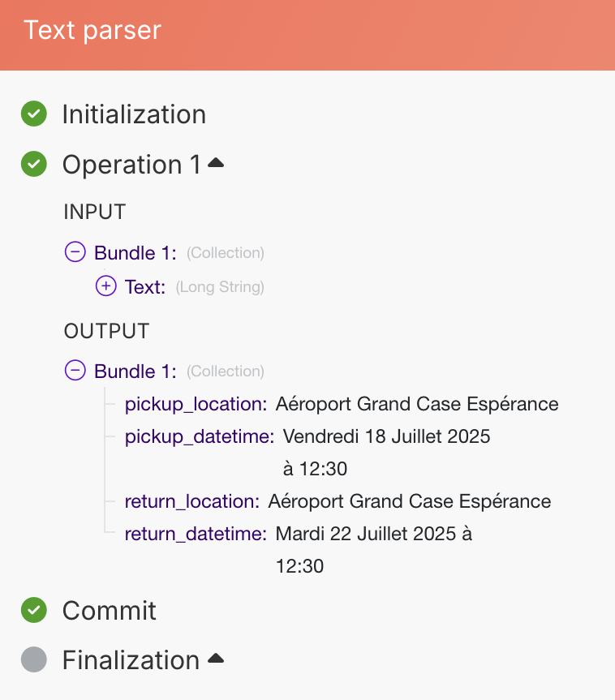
Task: Click the pickup_location key label
Action: (195, 404)
